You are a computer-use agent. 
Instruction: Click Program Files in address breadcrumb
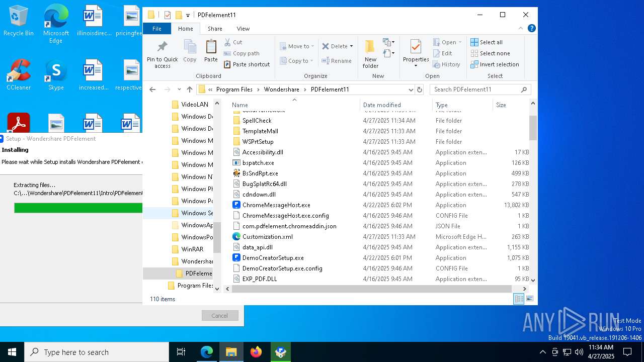coord(234,89)
